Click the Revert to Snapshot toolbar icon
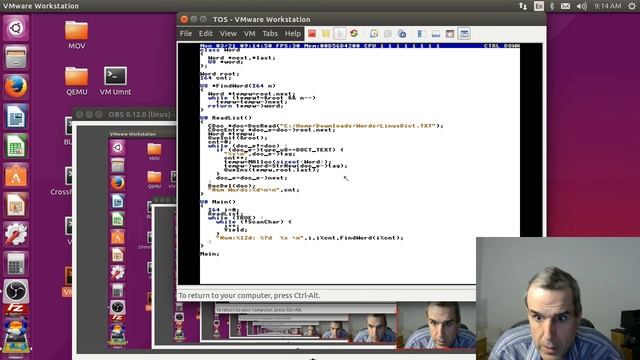640x360 pixels. (388, 33)
